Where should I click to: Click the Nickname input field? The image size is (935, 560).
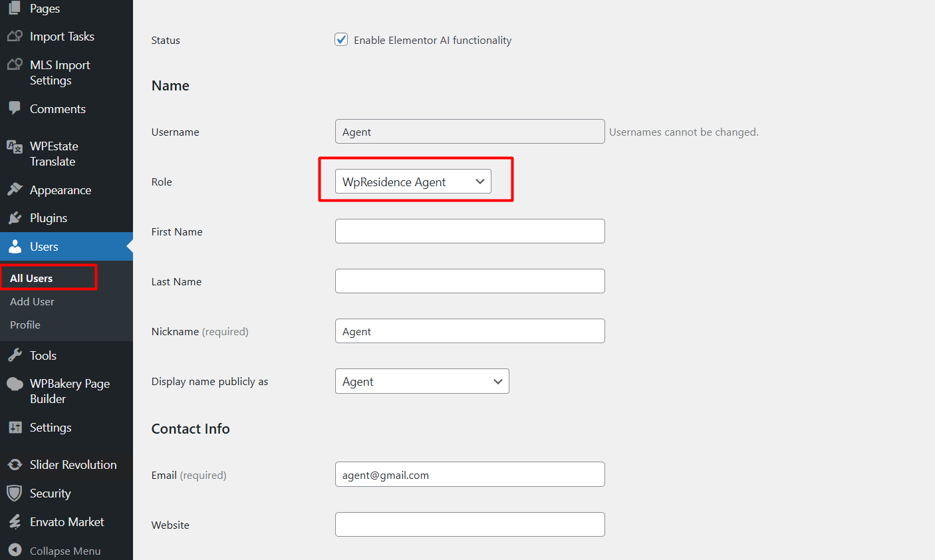click(x=469, y=331)
